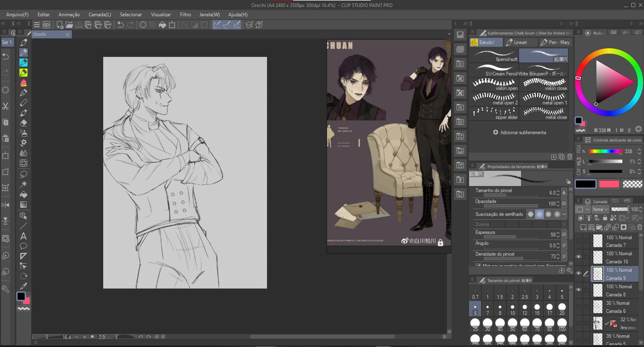Show Camada 7 layer visibility

coord(579,241)
